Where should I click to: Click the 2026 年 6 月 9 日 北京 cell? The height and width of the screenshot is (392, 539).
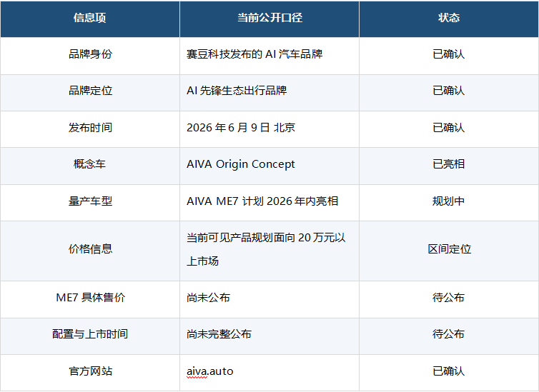coord(269,129)
